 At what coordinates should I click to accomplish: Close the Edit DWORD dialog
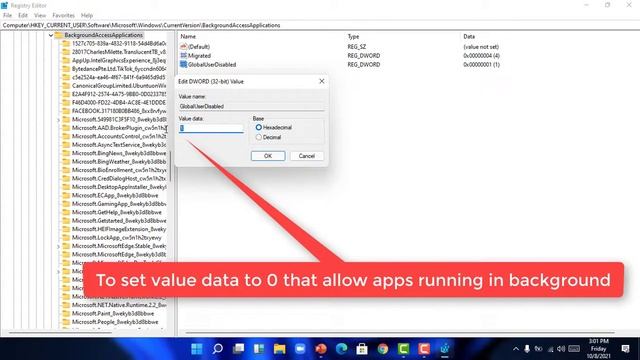click(x=322, y=81)
